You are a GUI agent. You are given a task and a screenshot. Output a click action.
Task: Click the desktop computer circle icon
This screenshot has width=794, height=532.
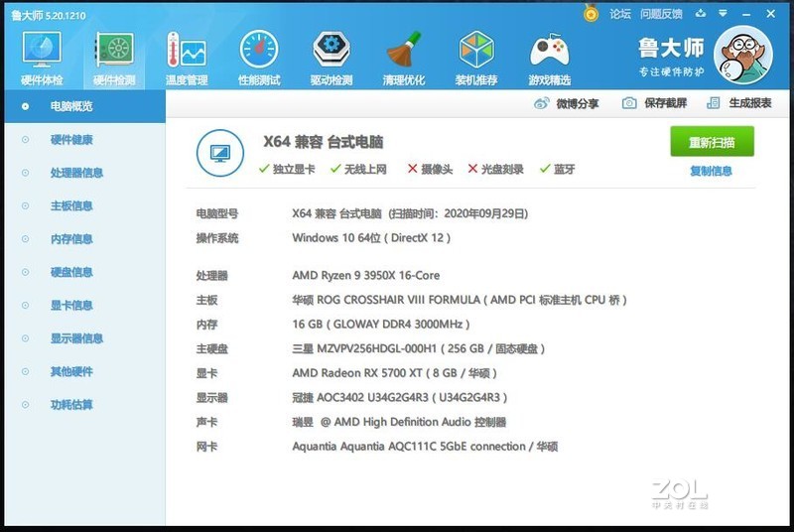click(220, 153)
